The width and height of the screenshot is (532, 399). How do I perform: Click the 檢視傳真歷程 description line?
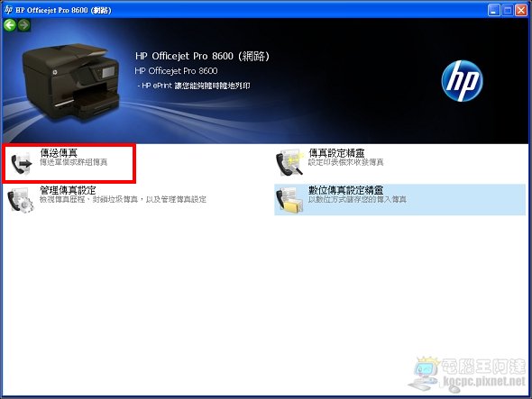(x=123, y=199)
